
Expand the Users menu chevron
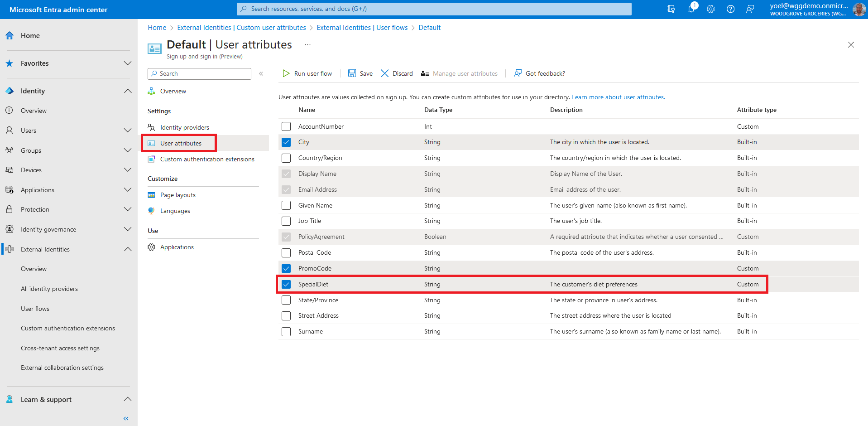click(x=128, y=131)
